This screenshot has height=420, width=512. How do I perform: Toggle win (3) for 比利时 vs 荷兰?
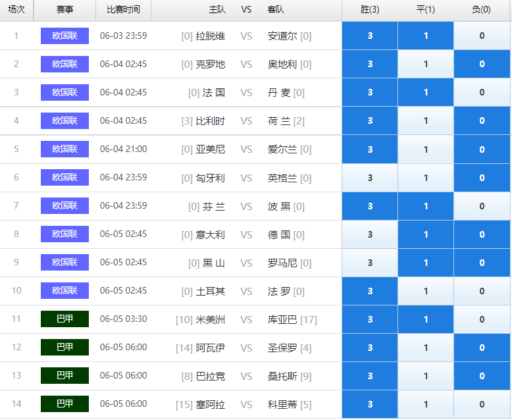pos(370,120)
